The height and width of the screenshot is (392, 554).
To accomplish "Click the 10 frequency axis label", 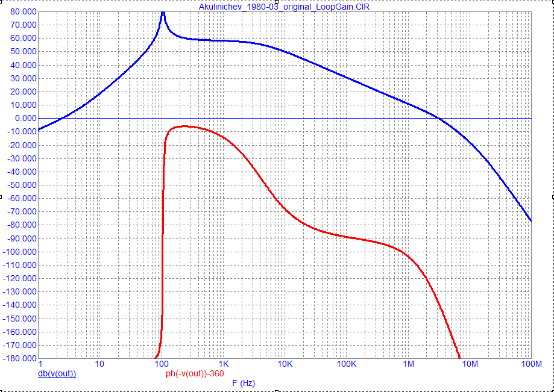I will click(99, 364).
